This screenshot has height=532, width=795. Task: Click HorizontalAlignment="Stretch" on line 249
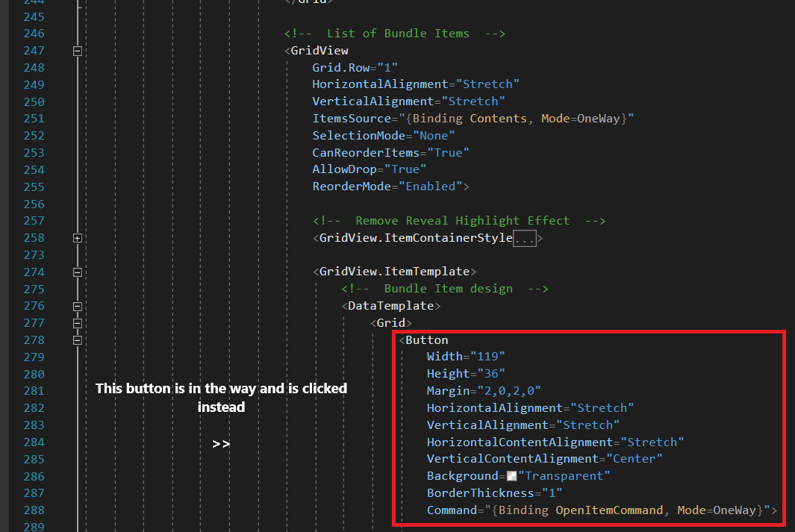click(x=416, y=84)
